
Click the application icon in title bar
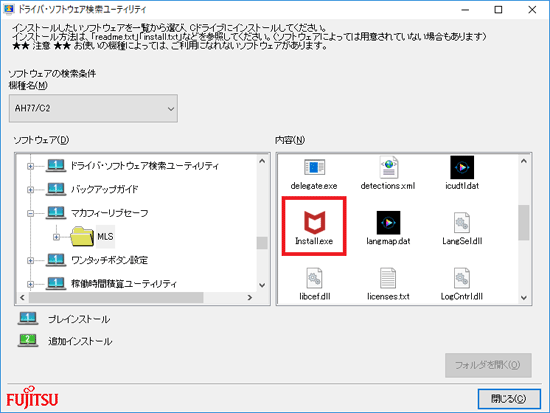pyautogui.click(x=8, y=9)
